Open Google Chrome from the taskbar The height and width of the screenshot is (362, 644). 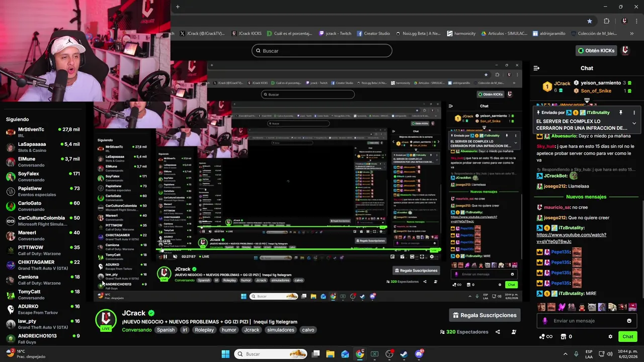click(360, 354)
